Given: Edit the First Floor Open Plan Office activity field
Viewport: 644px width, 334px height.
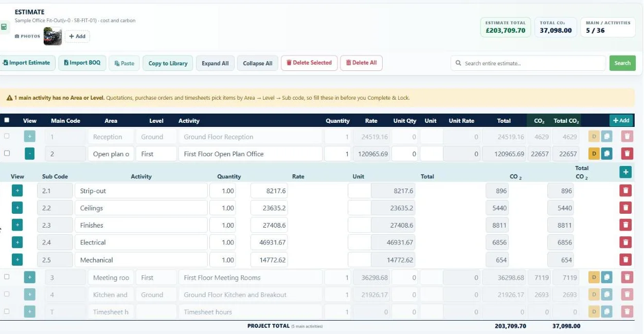Looking at the screenshot, I should [x=251, y=154].
